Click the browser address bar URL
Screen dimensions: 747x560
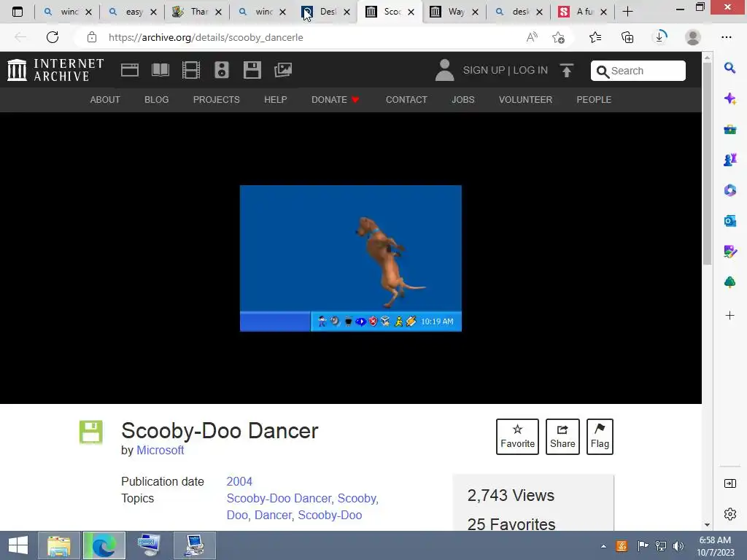tap(206, 37)
